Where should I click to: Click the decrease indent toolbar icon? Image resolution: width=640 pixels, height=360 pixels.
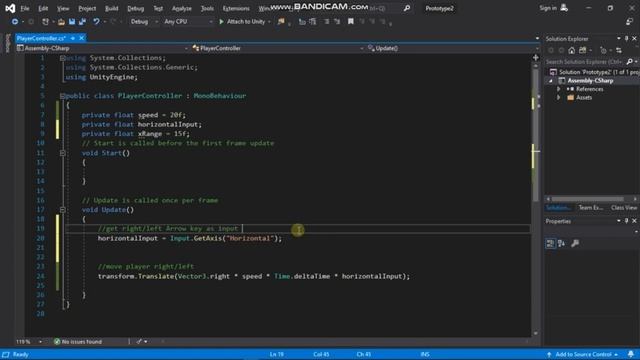(x=302, y=22)
